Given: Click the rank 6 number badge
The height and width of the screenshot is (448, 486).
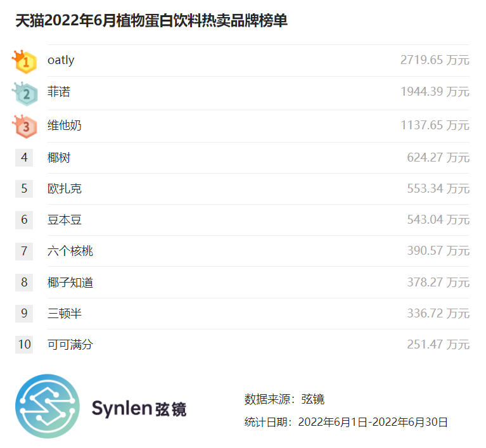Looking at the screenshot, I should point(24,220).
